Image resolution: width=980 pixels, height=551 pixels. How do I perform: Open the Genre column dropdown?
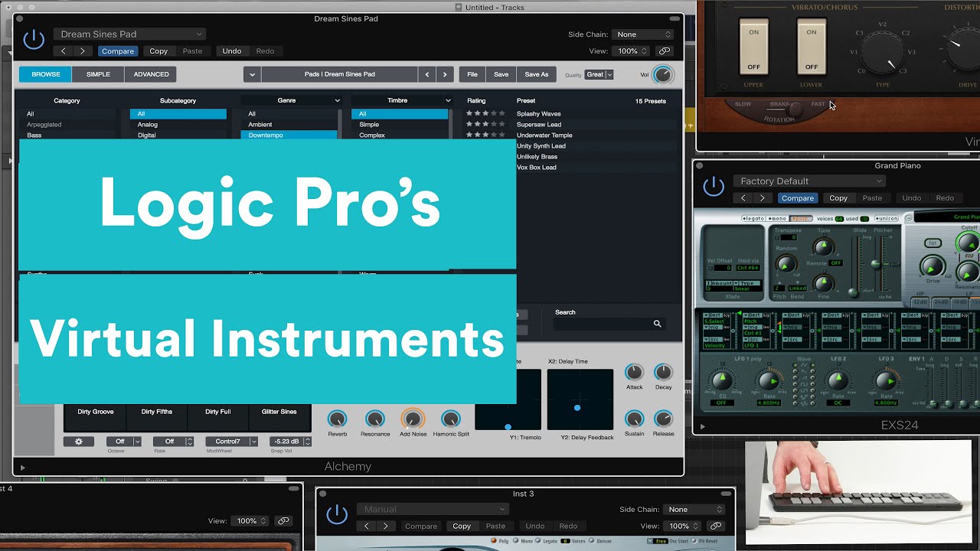pyautogui.click(x=337, y=100)
